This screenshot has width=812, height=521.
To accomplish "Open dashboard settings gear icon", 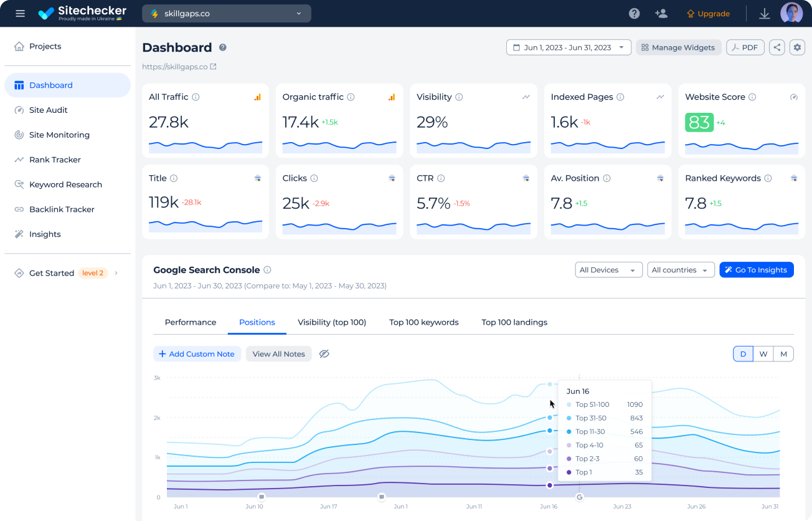I will pyautogui.click(x=797, y=47).
